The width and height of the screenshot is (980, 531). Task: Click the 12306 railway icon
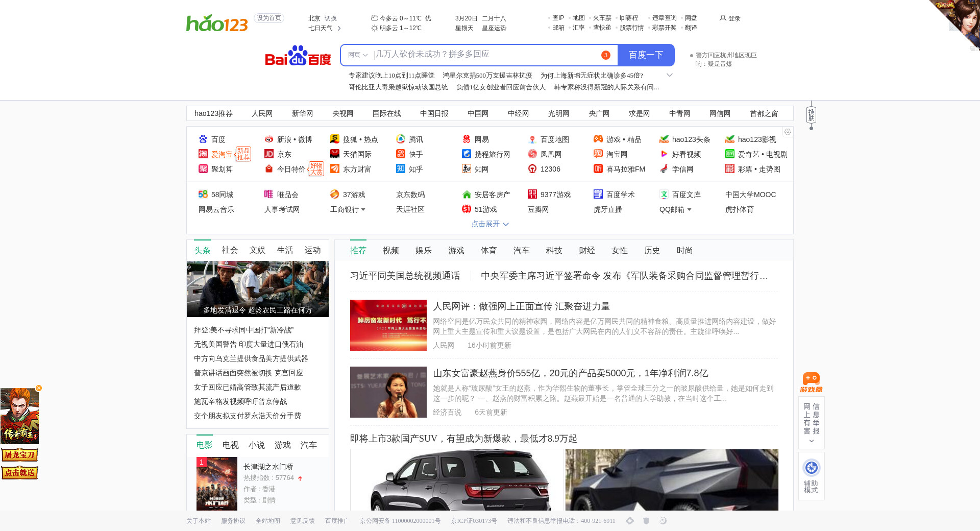coord(532,169)
